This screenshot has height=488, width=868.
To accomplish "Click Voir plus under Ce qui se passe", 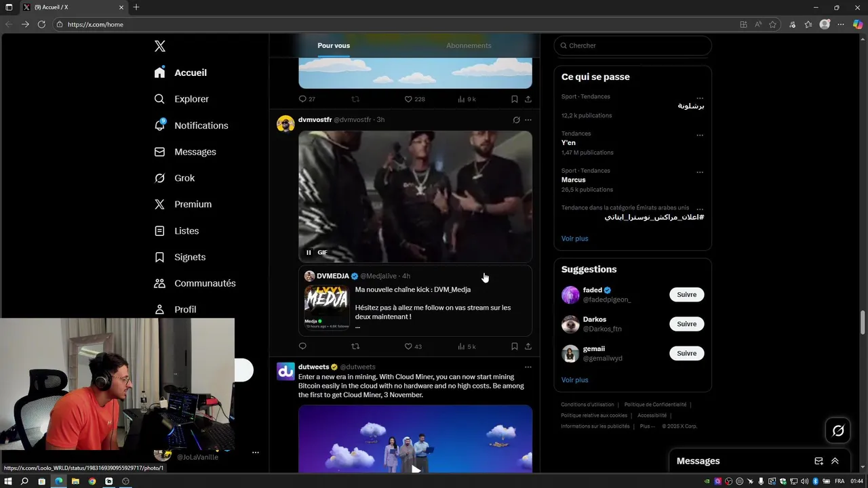I will pyautogui.click(x=574, y=239).
